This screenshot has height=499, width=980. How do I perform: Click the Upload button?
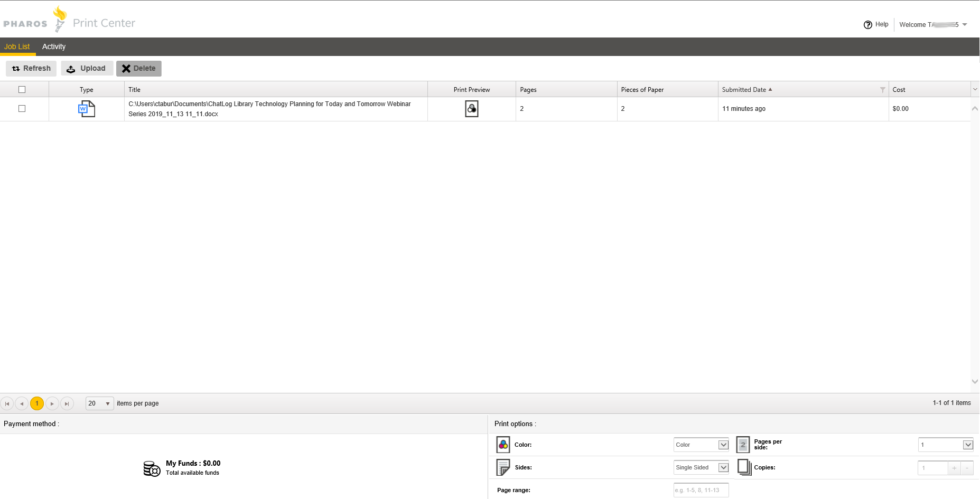[x=87, y=69]
